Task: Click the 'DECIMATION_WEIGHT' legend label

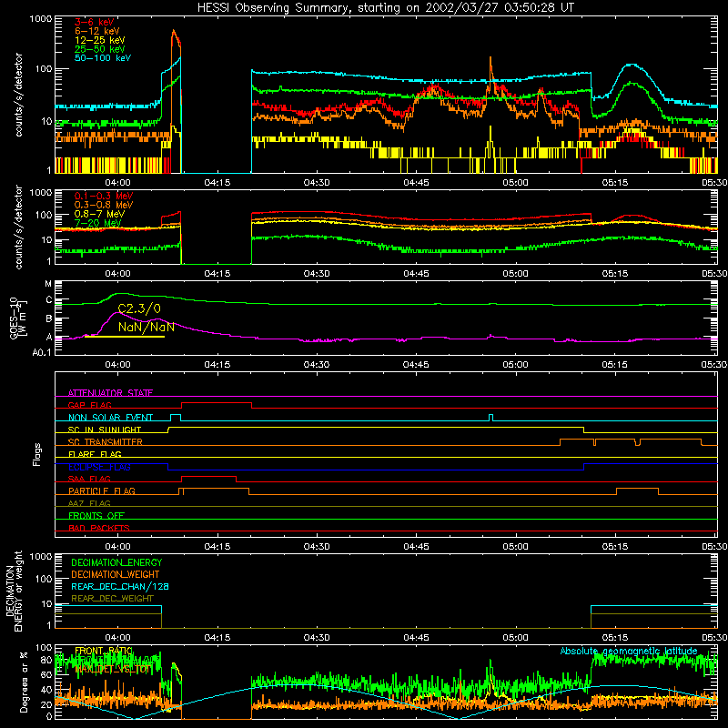Action: tap(116, 574)
